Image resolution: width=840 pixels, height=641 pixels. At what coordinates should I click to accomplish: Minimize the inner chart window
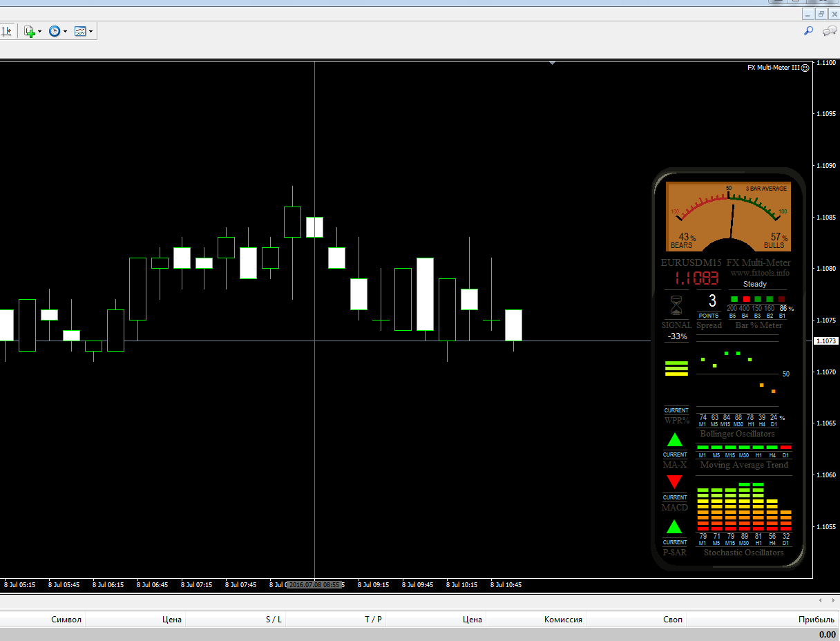tap(809, 14)
